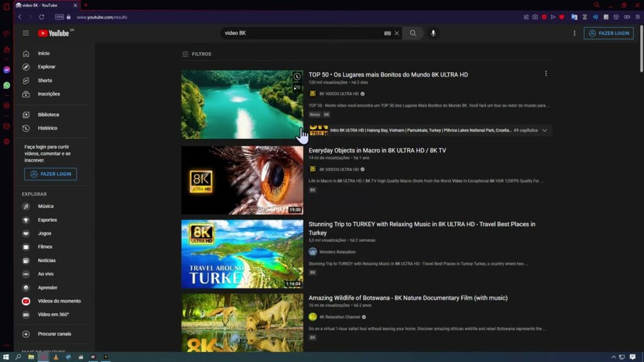Open more options for the TOP 50 video
The width and height of the screenshot is (644, 362).
point(546,74)
